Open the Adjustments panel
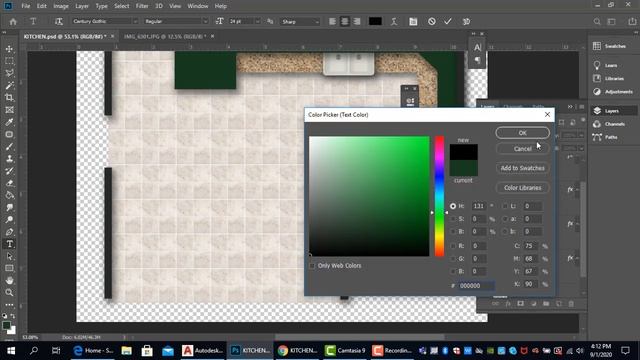The image size is (640, 360). pyautogui.click(x=613, y=92)
